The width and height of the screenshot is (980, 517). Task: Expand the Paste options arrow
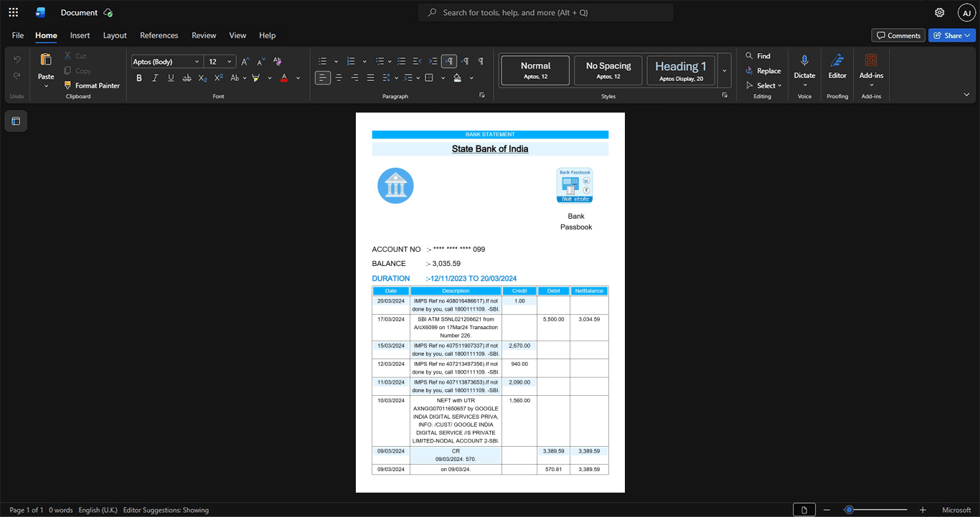click(x=46, y=86)
